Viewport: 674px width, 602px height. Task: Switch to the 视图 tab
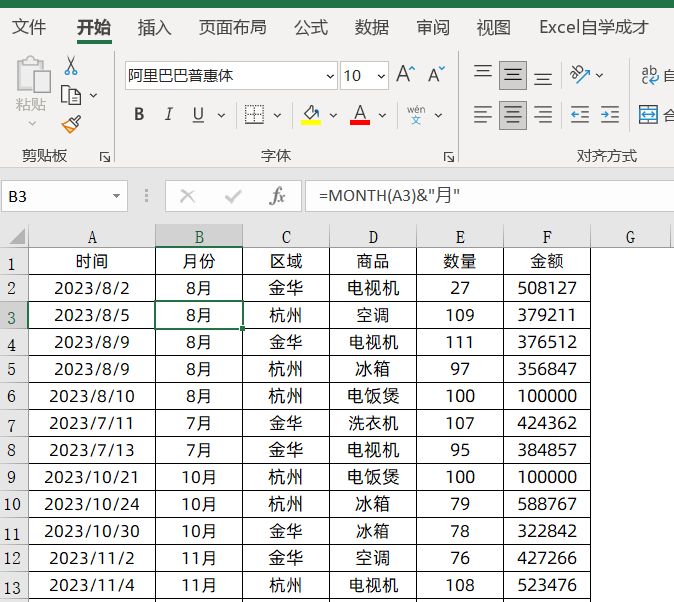493,27
